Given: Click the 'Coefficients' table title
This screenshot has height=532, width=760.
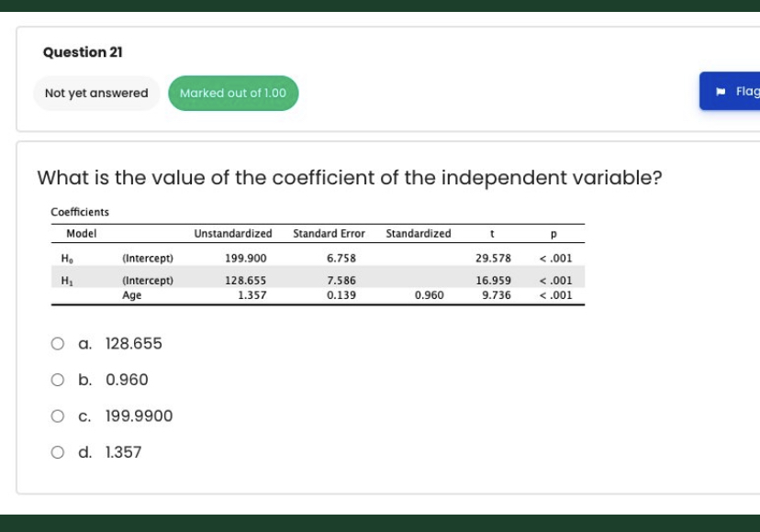Looking at the screenshot, I should (80, 212).
